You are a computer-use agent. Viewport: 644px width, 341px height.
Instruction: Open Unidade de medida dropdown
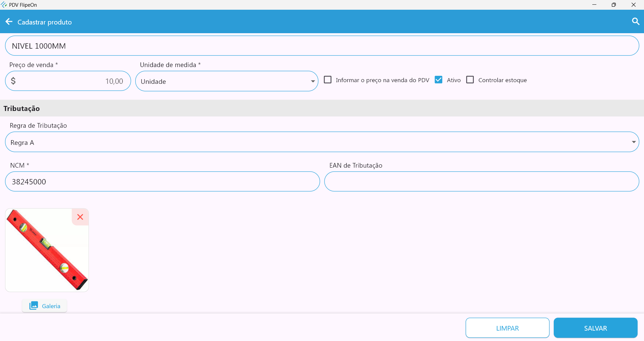[x=227, y=81]
